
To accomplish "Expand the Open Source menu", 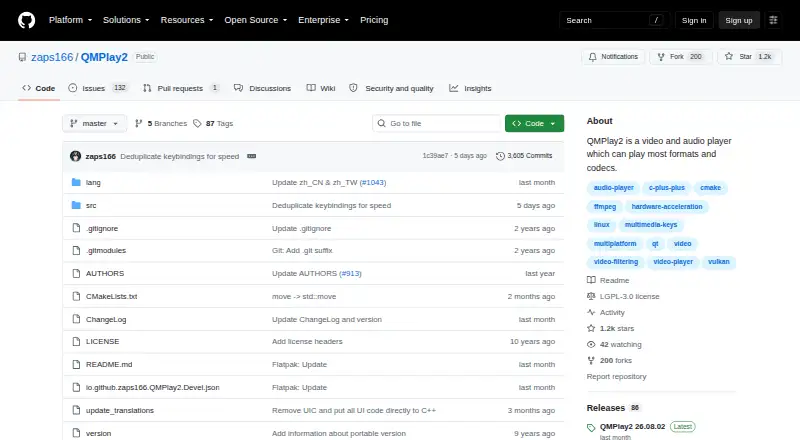I will (x=256, y=20).
